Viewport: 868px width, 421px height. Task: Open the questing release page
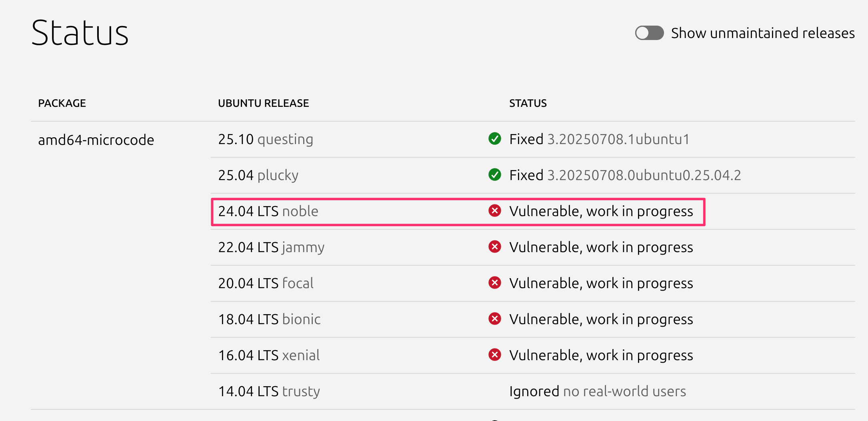coord(285,139)
